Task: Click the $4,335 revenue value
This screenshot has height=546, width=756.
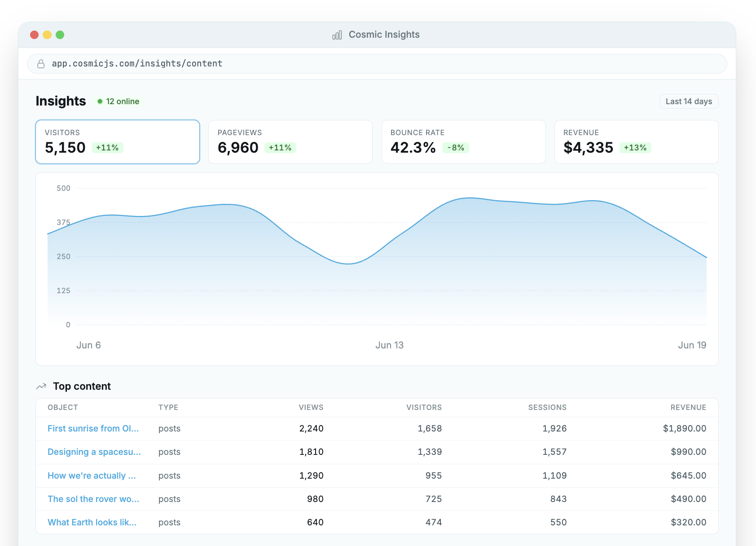Action: click(x=588, y=147)
